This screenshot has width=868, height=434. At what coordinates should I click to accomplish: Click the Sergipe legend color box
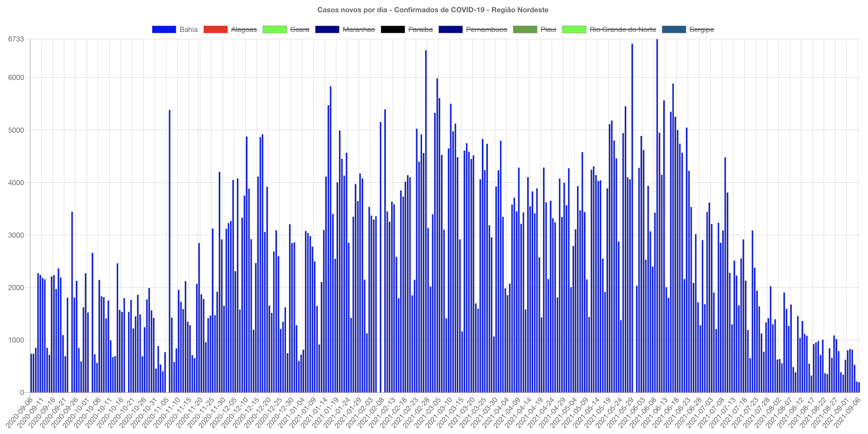click(x=674, y=29)
